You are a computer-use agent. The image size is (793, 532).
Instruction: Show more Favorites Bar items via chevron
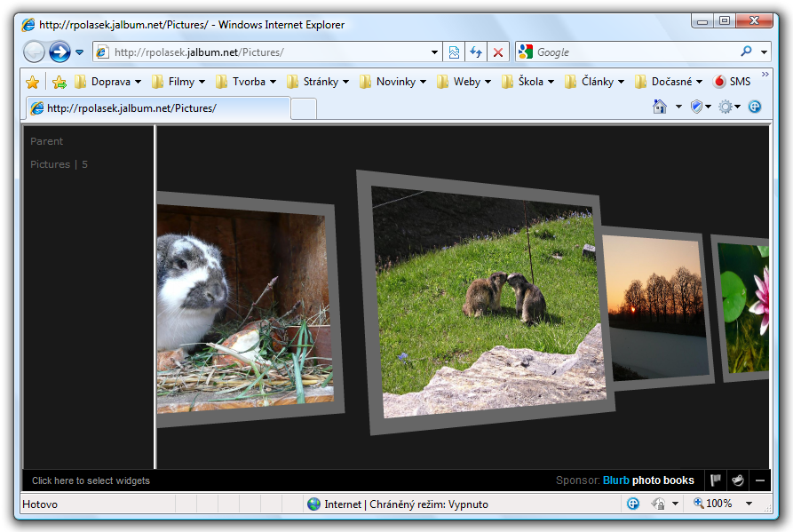(765, 75)
